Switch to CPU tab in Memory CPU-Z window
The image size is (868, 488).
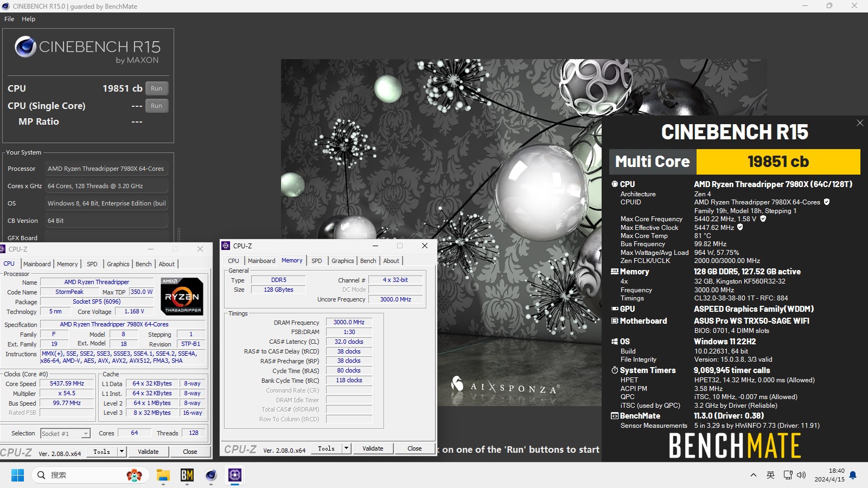point(233,261)
